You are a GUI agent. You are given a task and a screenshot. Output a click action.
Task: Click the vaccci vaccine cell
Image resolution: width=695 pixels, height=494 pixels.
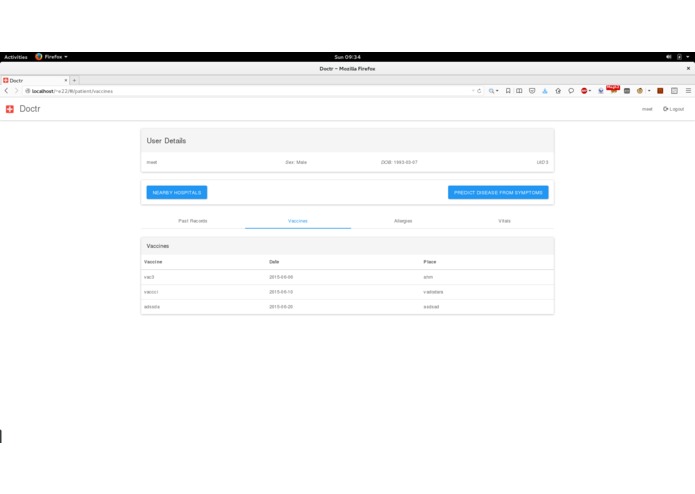(151, 292)
